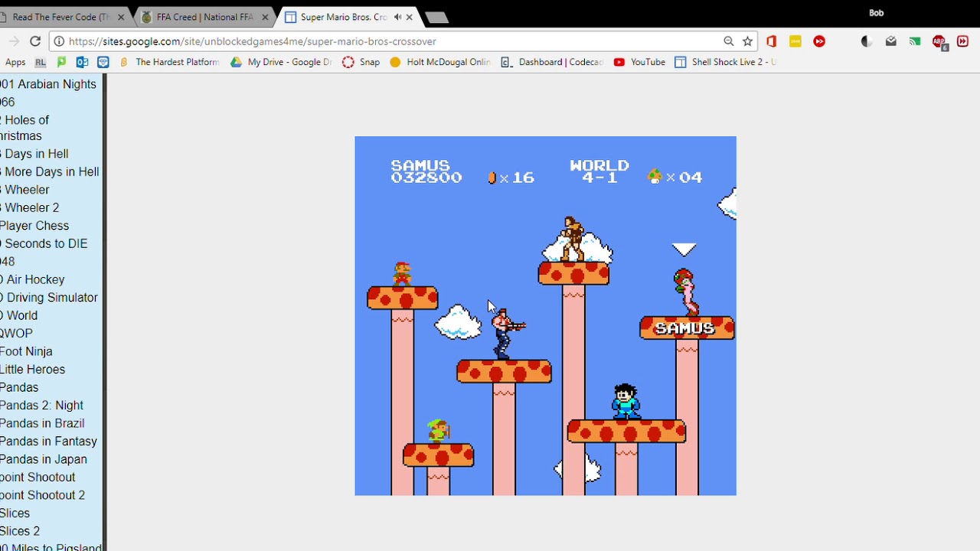Open the Adblock Plus extension icon
The width and height of the screenshot is (980, 551).
click(940, 43)
